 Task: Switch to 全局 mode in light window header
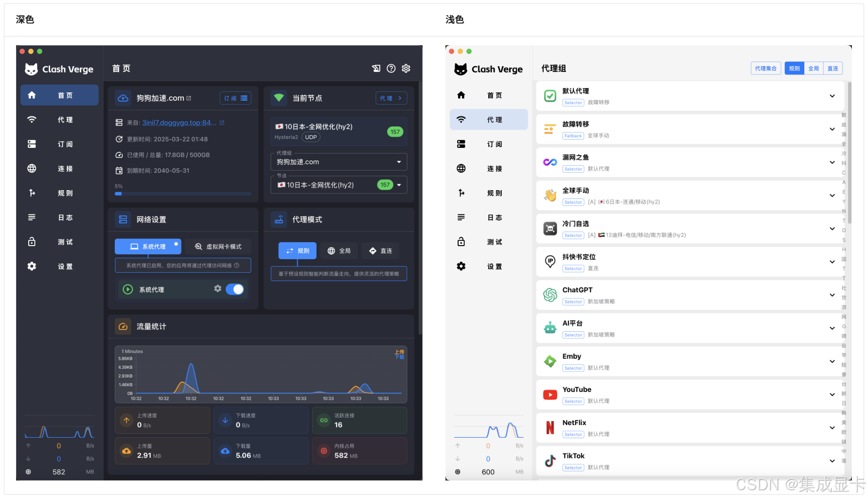[814, 69]
